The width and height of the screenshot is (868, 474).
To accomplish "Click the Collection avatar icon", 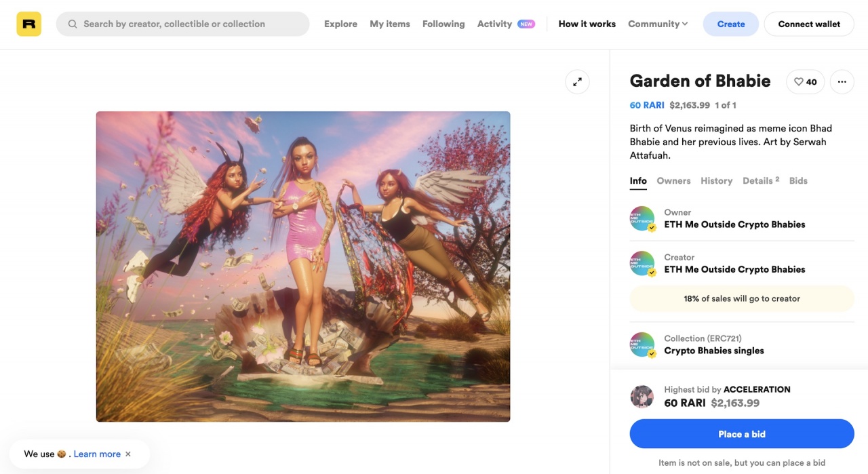I will 642,344.
